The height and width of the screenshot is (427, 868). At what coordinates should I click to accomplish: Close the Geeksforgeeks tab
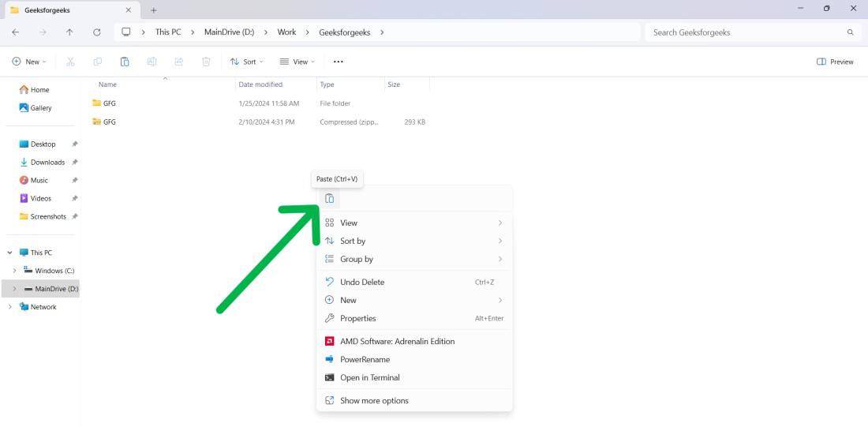click(x=129, y=10)
